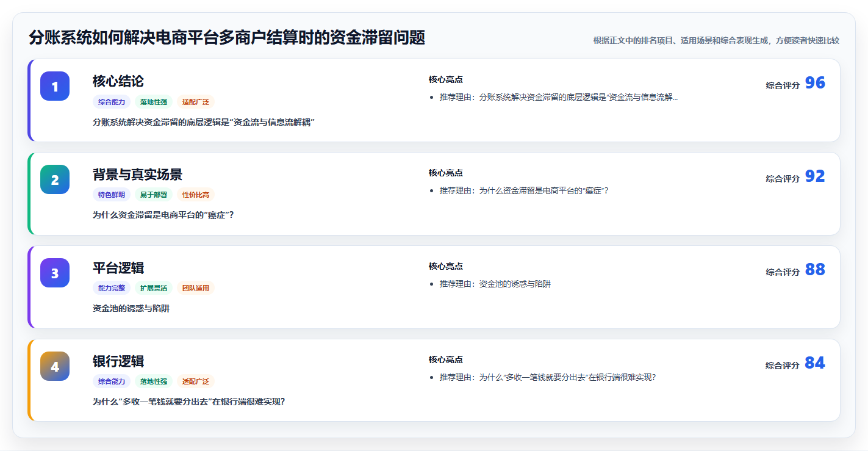Image resolution: width=868 pixels, height=451 pixels.
Task: Click the rank 3 number badge
Action: tap(55, 273)
